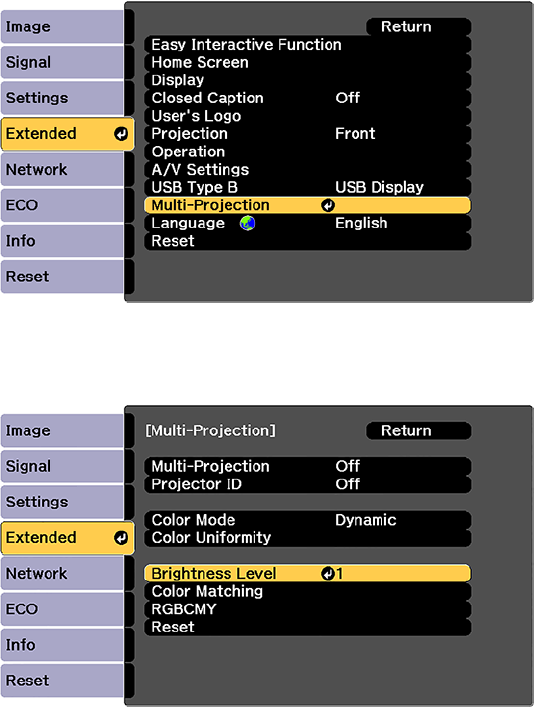Image resolution: width=534 pixels, height=707 pixels.
Task: Select Closed Caption setting row
Action: (308, 98)
